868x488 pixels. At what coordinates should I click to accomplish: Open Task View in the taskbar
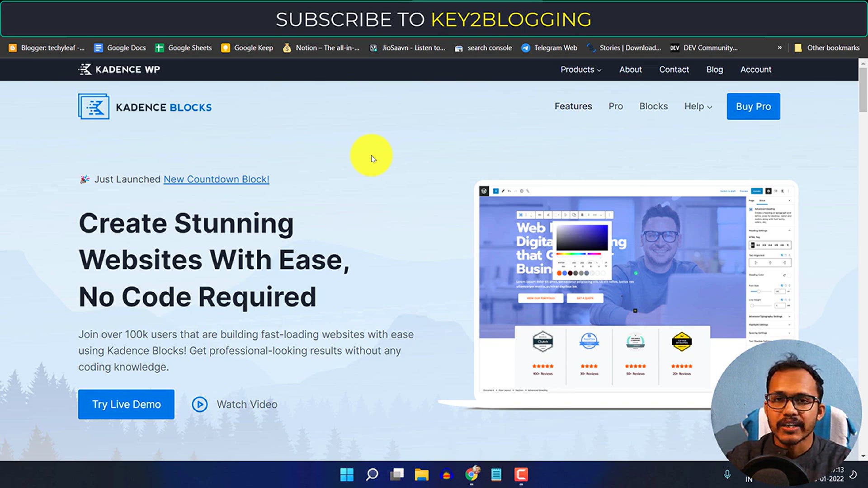[397, 474]
